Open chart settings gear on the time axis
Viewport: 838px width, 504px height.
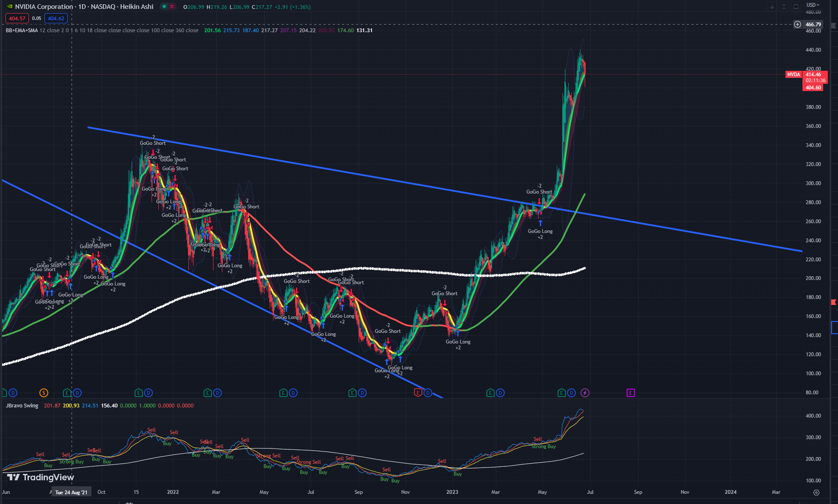pyautogui.click(x=816, y=492)
